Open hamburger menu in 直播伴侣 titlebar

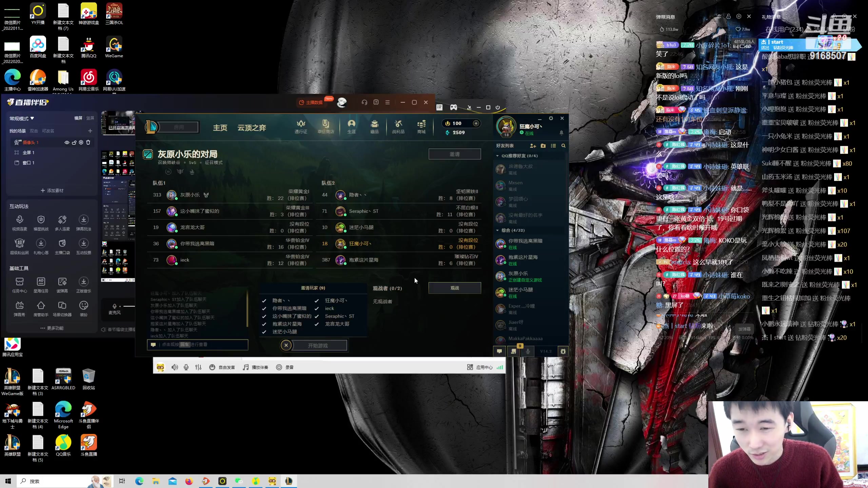(x=388, y=102)
